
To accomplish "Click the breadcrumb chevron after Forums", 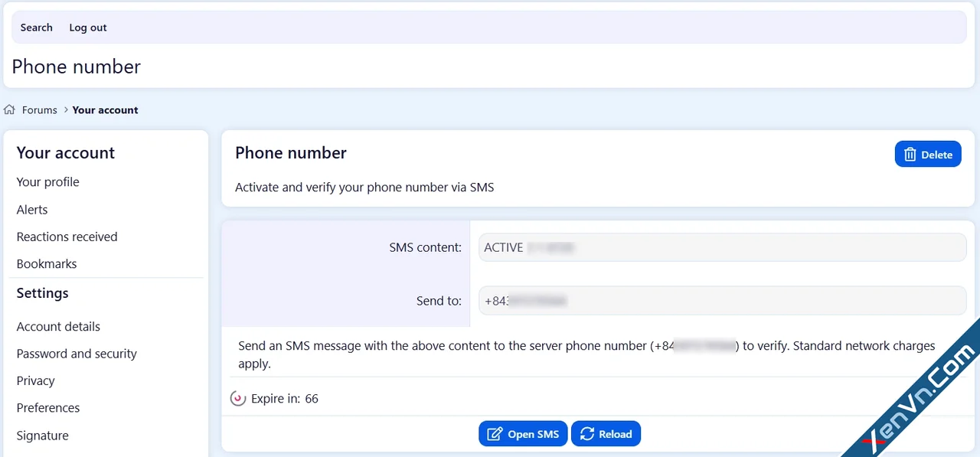I will [x=66, y=109].
